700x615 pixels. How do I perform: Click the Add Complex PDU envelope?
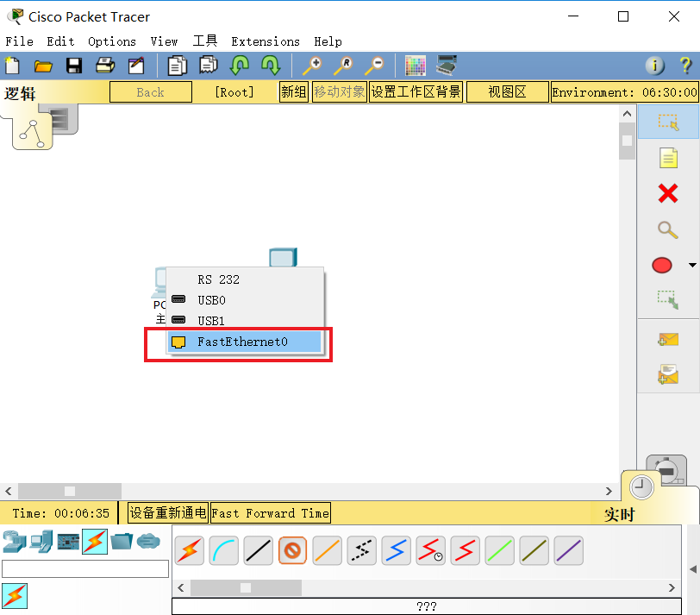[x=668, y=374]
